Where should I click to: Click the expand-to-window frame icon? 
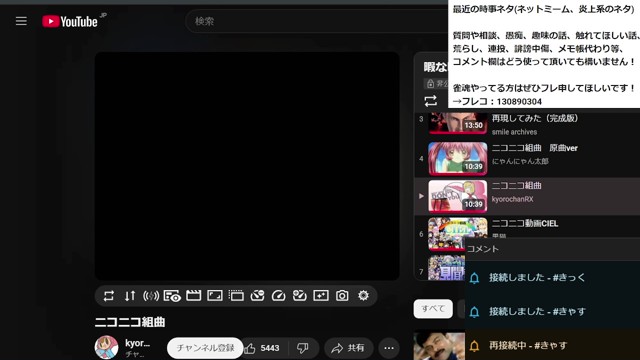(215, 296)
